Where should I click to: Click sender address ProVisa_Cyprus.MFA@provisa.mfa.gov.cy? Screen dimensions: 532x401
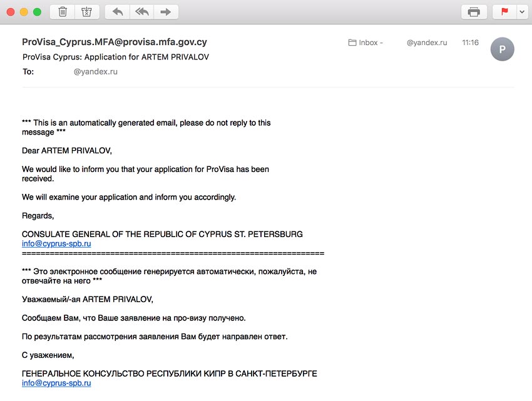(115, 43)
